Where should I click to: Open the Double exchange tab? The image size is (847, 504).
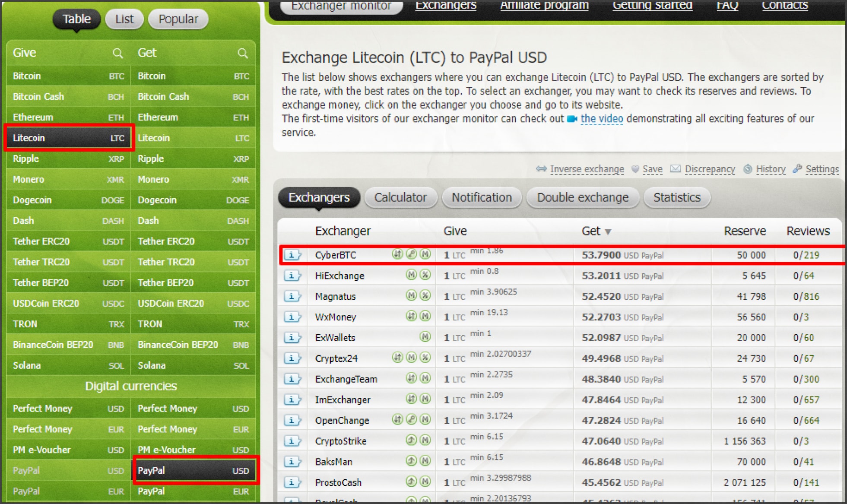[583, 197]
